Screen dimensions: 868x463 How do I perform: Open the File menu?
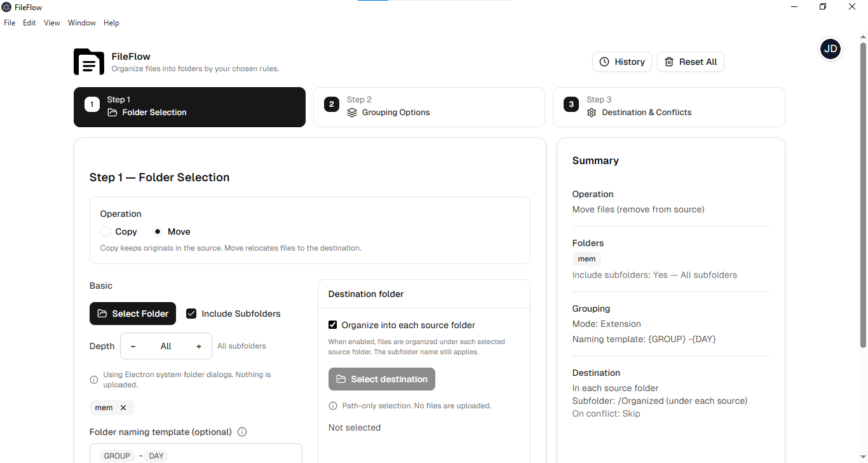point(10,23)
